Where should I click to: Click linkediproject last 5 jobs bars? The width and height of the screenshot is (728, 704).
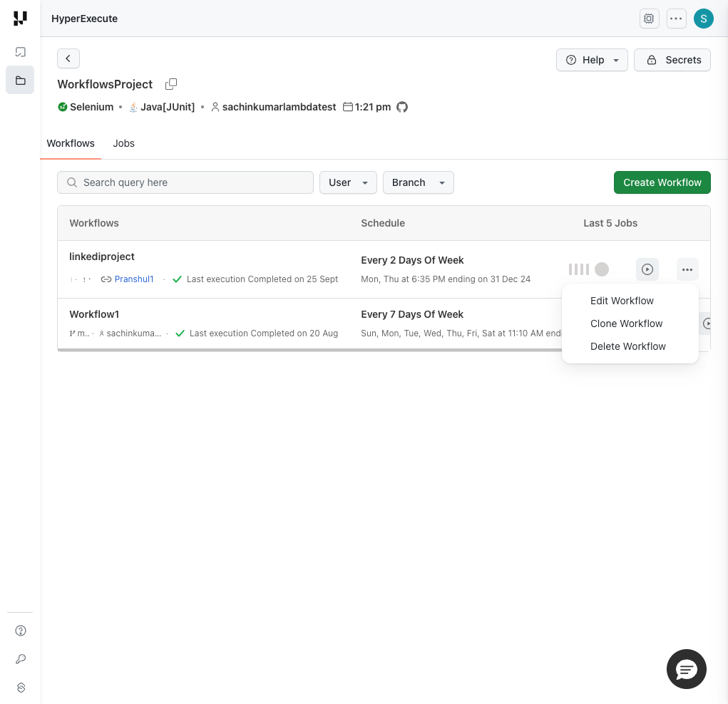point(578,269)
